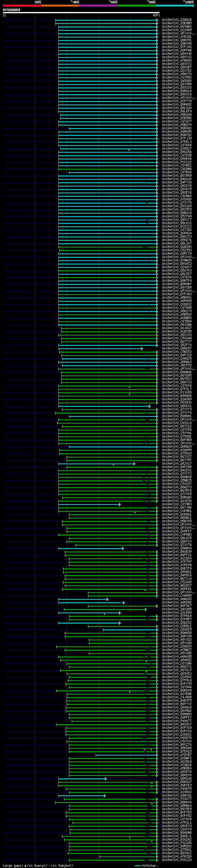The image size is (197, 868).
Task: Select the UniRef100_B8LKF9 label
Action: [x=177, y=111]
